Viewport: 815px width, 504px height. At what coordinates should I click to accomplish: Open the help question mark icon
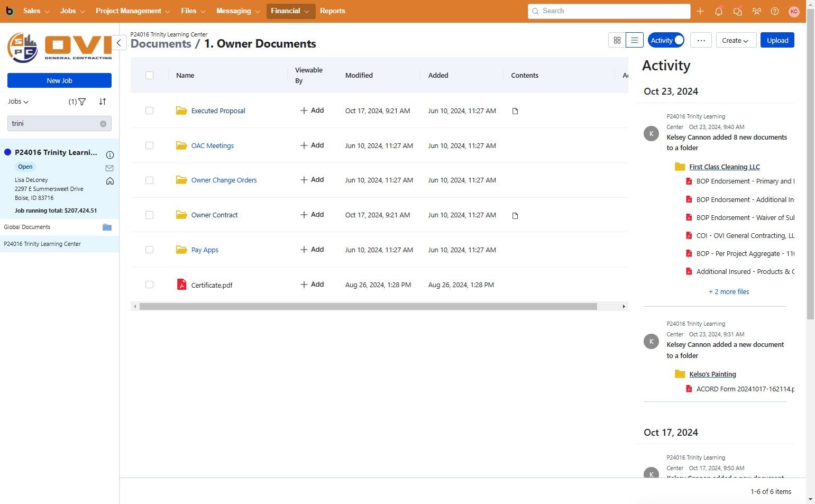pyautogui.click(x=775, y=11)
